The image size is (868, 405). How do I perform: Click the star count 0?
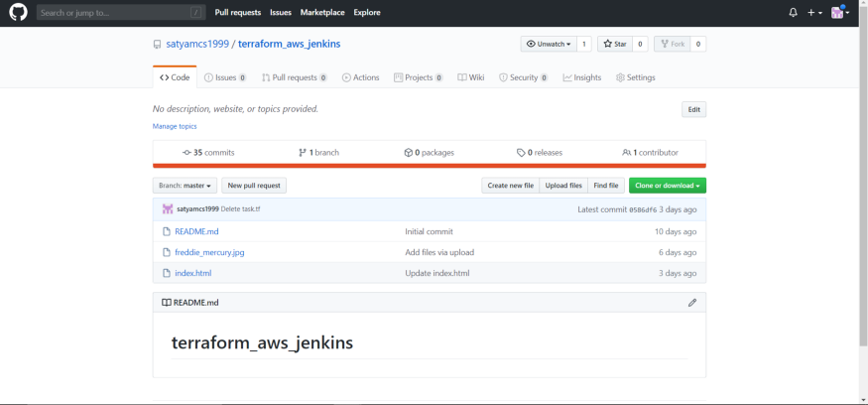(640, 44)
